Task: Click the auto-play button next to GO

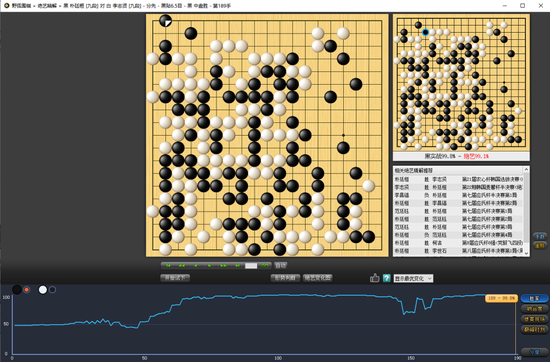Action: click(x=281, y=266)
